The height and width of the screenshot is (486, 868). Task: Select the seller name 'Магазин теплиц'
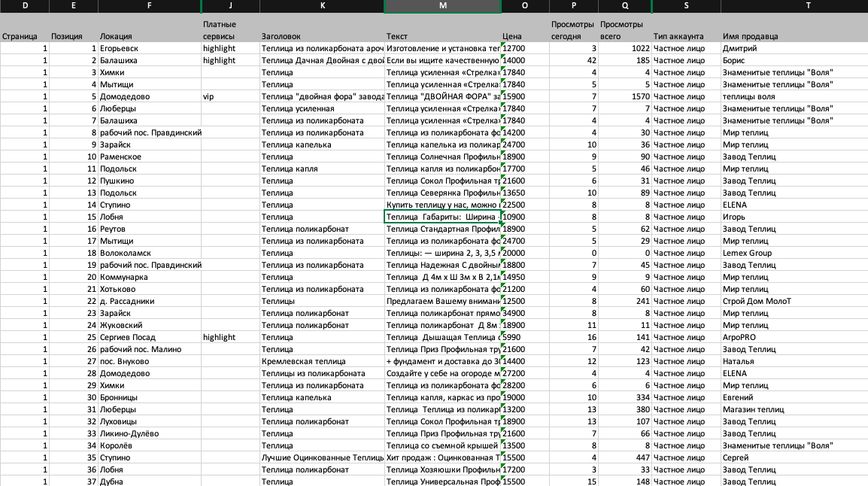(x=794, y=409)
